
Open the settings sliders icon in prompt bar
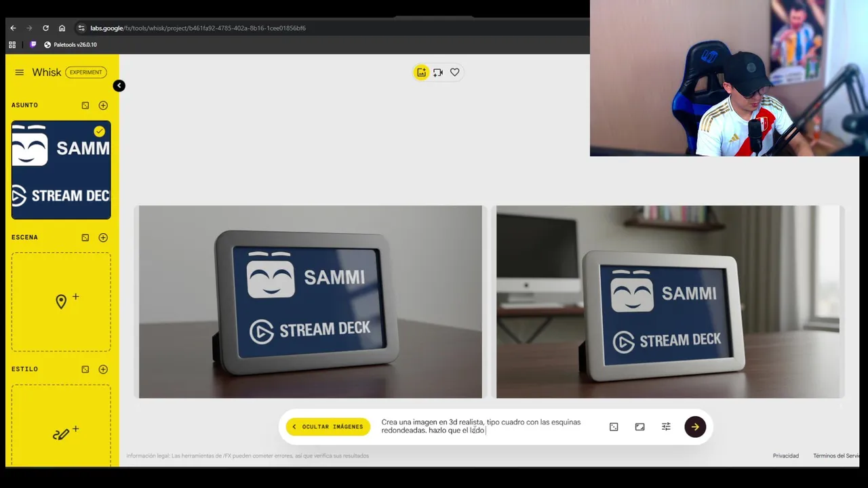[x=666, y=426]
